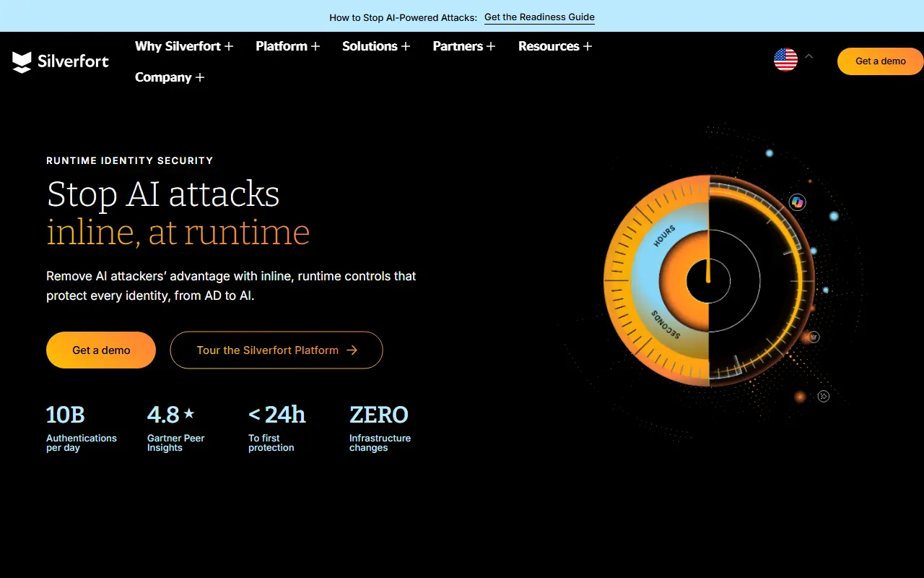Expand the plus sign next to Solutions

click(x=406, y=46)
